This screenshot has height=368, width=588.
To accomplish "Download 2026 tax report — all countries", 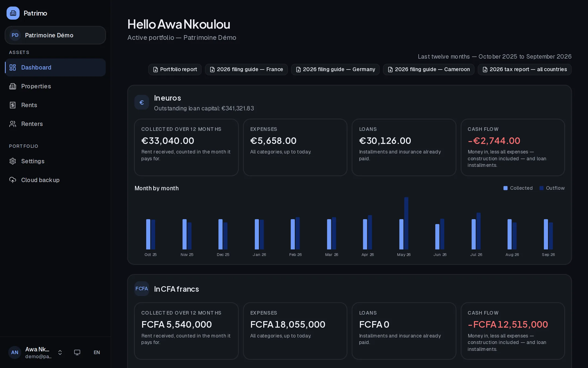I will pos(525,70).
